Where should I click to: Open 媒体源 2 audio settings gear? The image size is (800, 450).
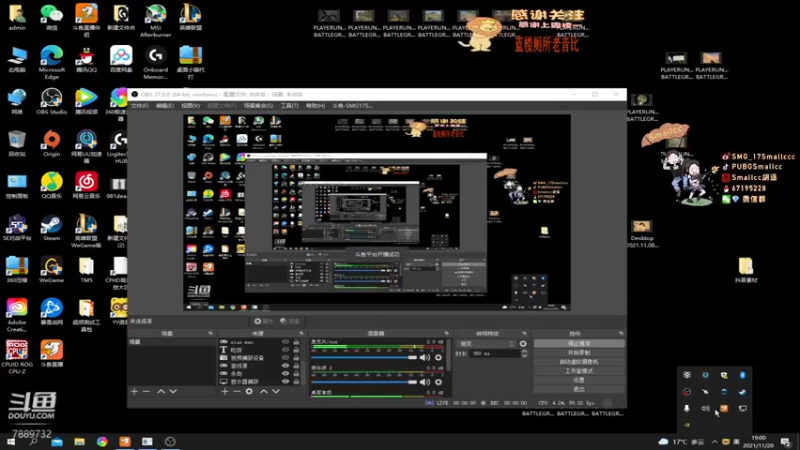pos(438,382)
